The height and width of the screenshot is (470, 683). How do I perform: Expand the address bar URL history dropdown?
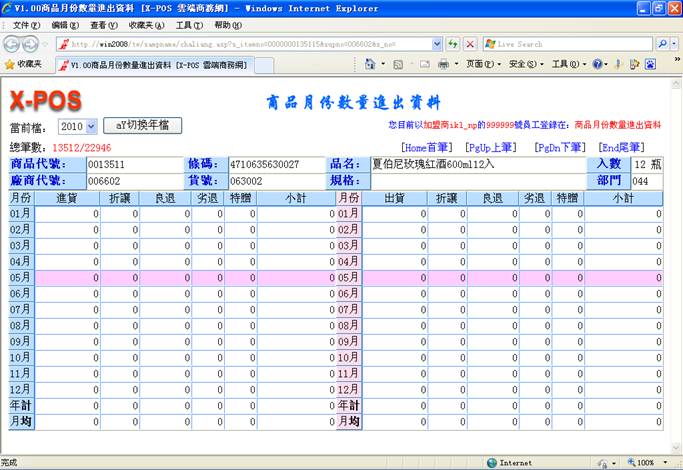[x=437, y=44]
